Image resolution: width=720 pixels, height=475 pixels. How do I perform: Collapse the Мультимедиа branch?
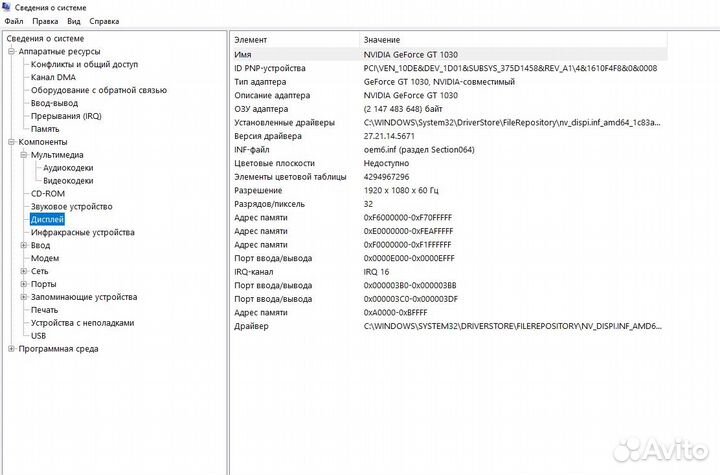23,155
